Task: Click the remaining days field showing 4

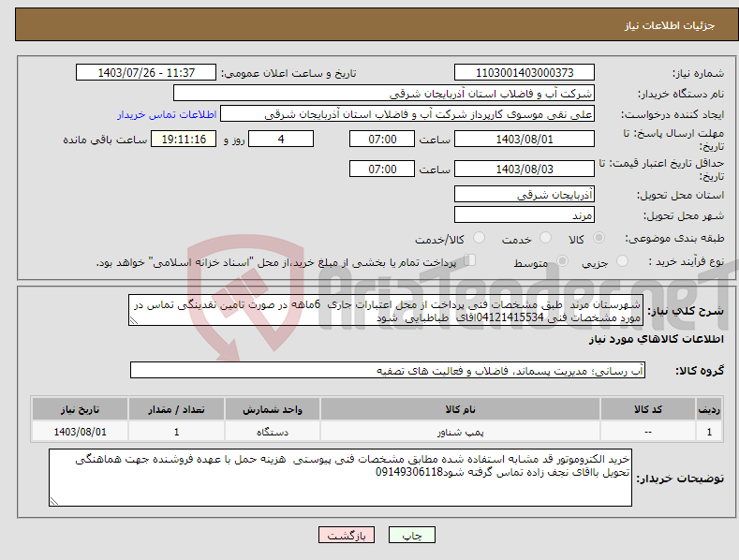Action: click(x=281, y=139)
